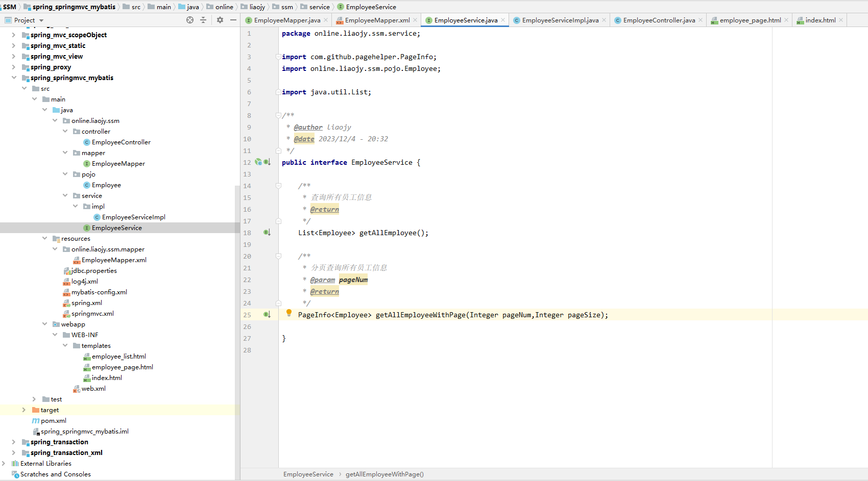
Task: Select spring.xml file
Action: [x=86, y=302]
